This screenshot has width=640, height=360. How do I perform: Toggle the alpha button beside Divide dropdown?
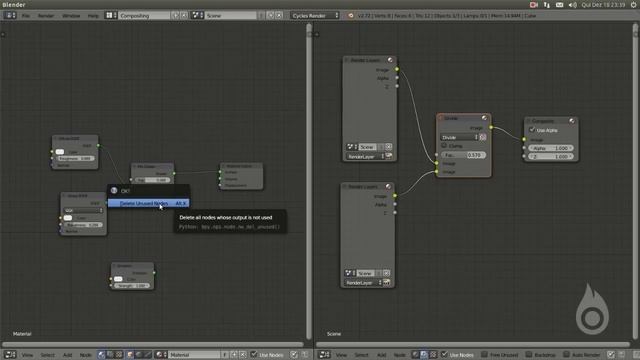coord(483,137)
